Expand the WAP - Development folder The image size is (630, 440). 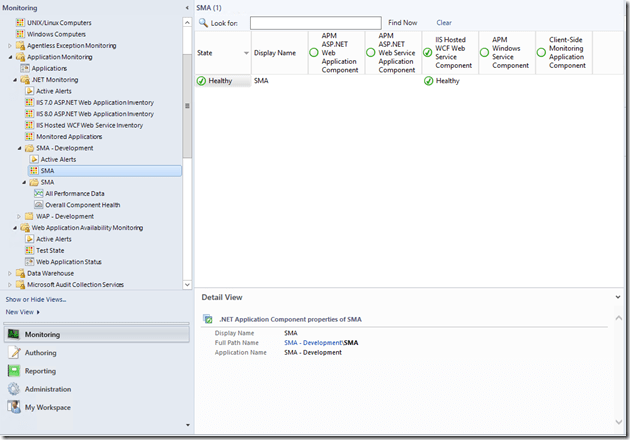click(18, 216)
